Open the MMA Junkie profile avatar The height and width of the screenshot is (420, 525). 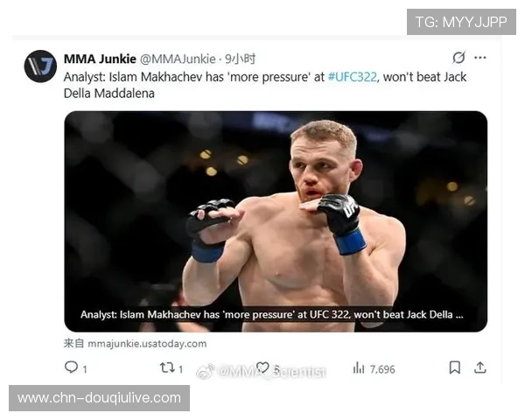coord(40,66)
